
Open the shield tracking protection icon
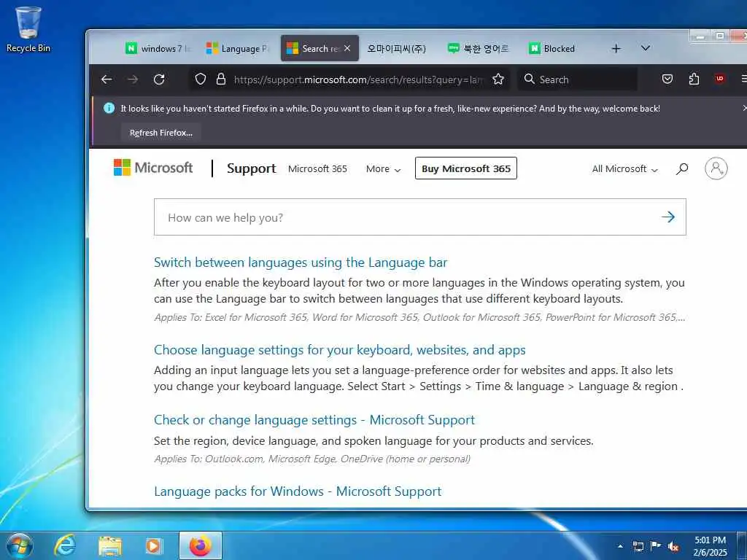(x=201, y=79)
